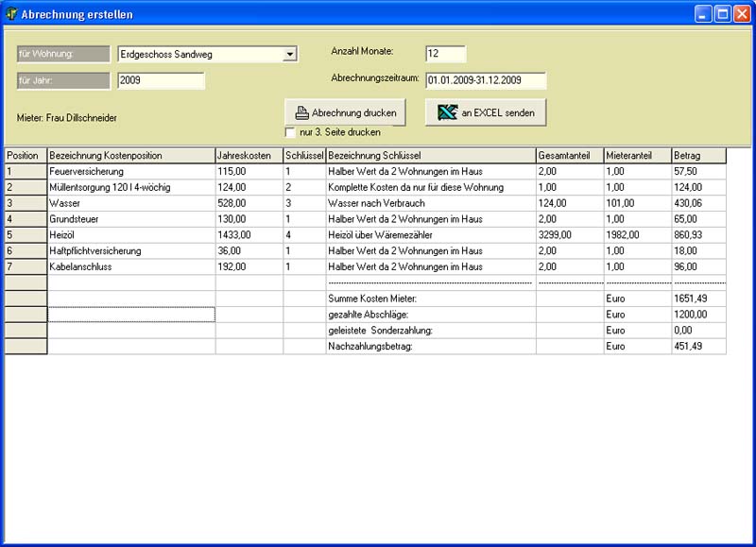The width and height of the screenshot is (756, 547).
Task: Click the 'Heizöl' cost position cell
Action: tap(131, 235)
